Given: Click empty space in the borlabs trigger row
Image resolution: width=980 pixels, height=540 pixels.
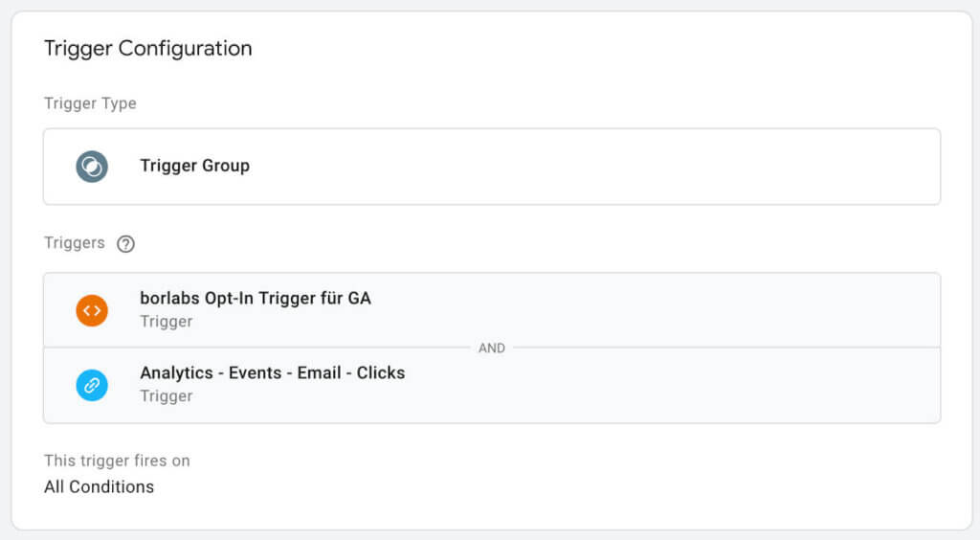Looking at the screenshot, I should (x=657, y=310).
